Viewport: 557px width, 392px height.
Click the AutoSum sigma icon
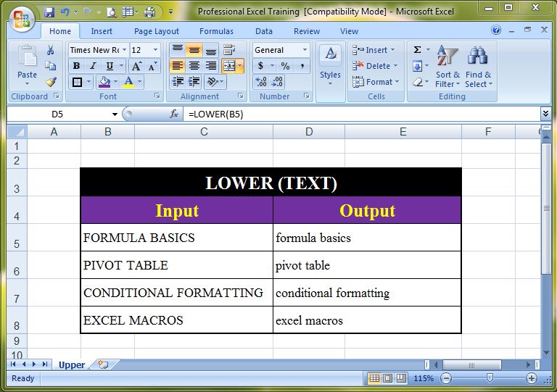pos(418,50)
